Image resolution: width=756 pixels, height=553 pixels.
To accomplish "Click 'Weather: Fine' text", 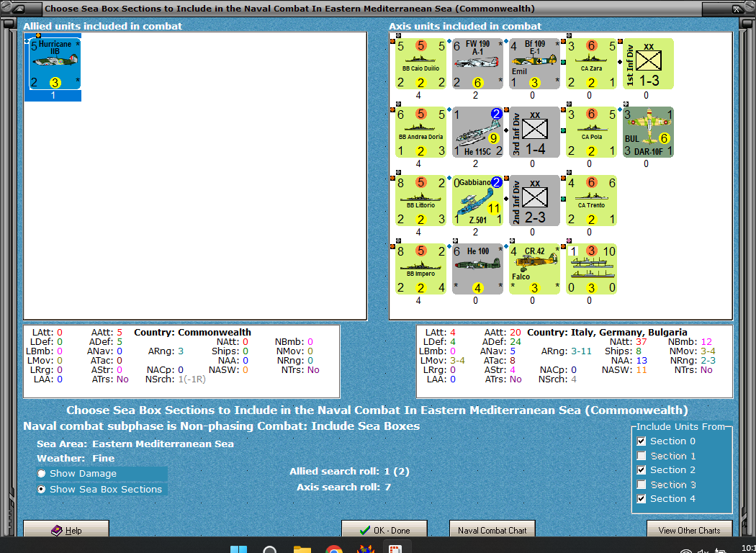I will (76, 459).
